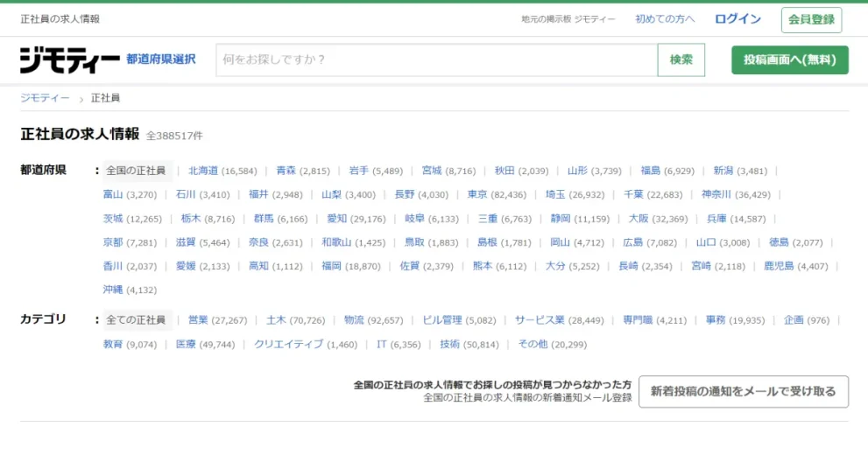Filter by 物流 category
This screenshot has height=455, width=868.
point(354,320)
